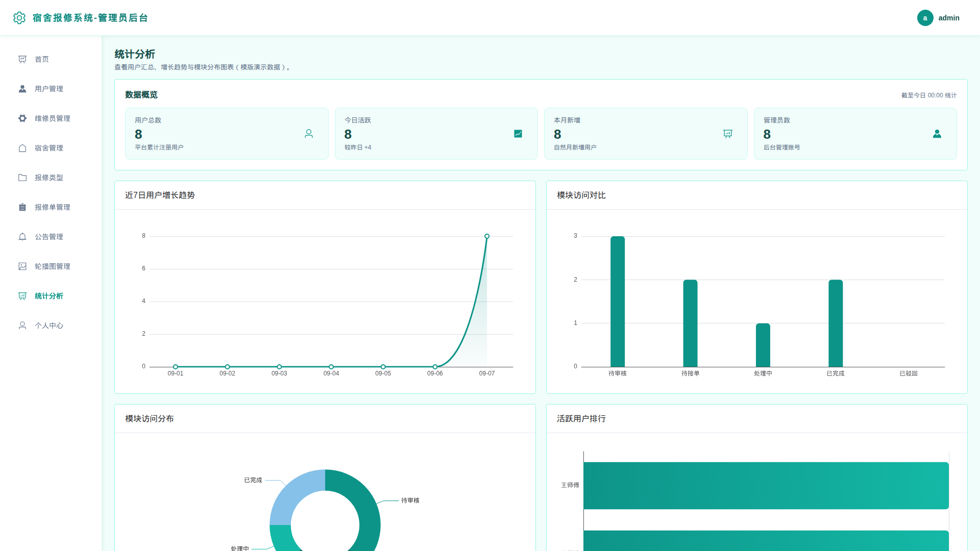Click the 已完成 bar in bar chart
980x551 pixels.
836,323
